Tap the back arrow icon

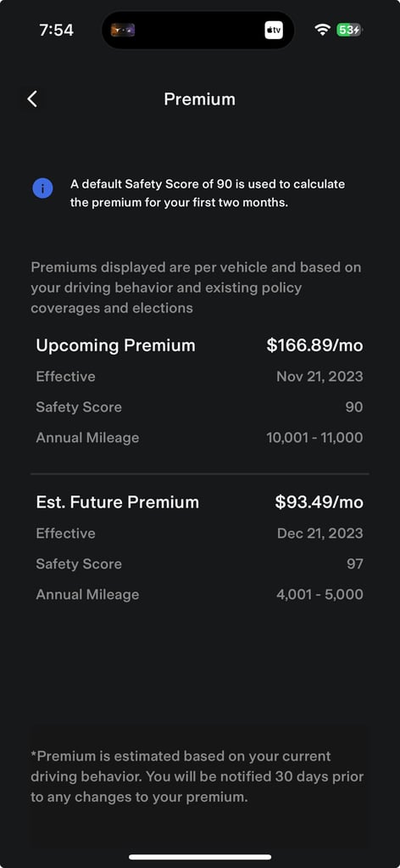pyautogui.click(x=33, y=99)
